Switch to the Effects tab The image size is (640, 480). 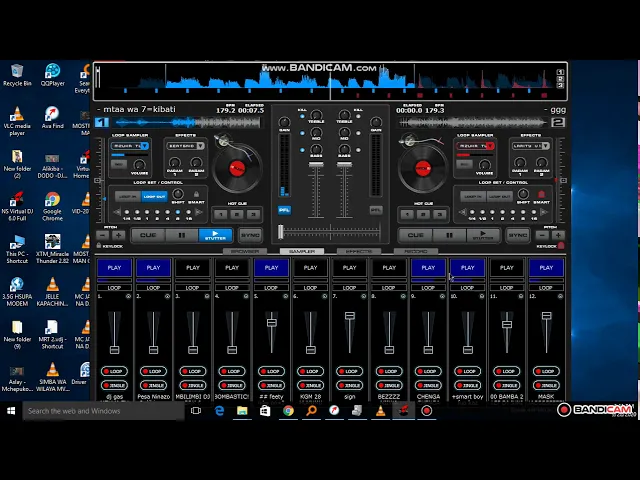[359, 251]
